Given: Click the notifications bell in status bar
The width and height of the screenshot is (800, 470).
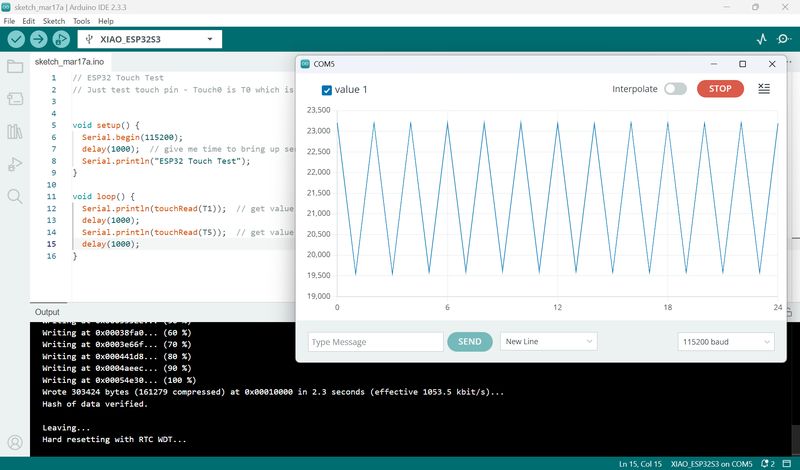Looking at the screenshot, I should coord(767,464).
